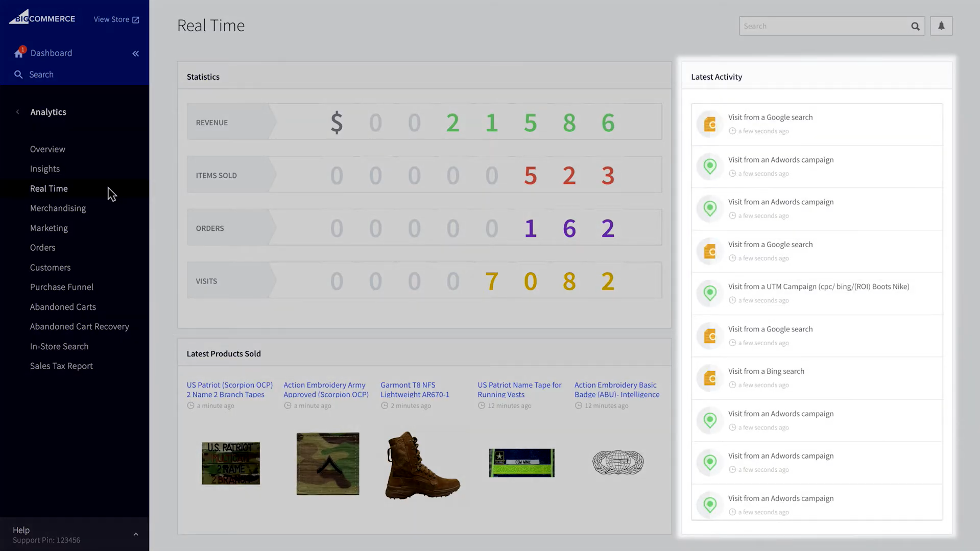
Task: Click the UTM Campaign visit pin icon
Action: tap(710, 294)
